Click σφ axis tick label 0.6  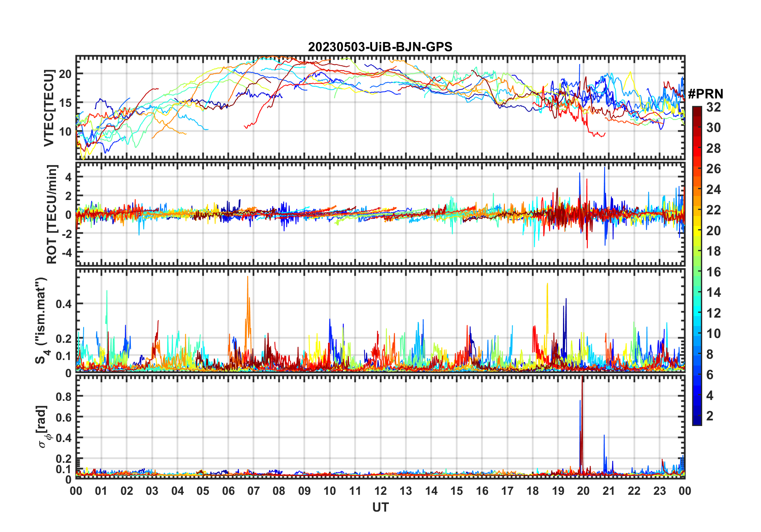point(64,417)
